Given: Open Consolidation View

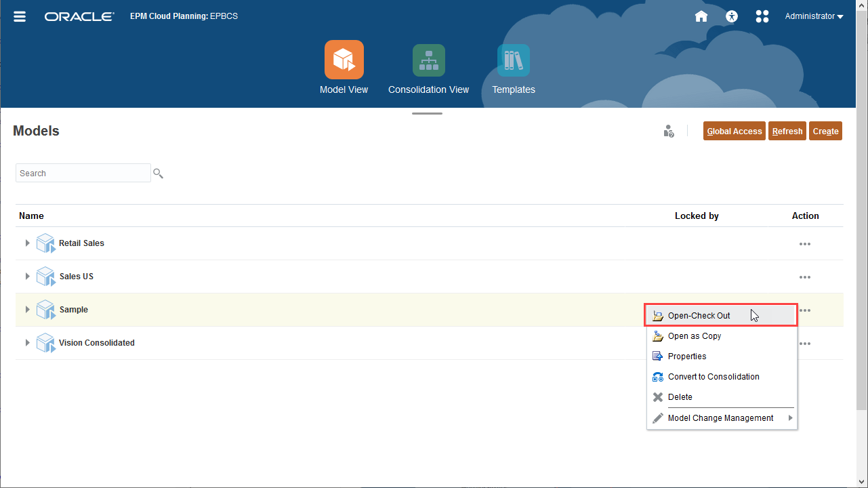Looking at the screenshot, I should pyautogui.click(x=428, y=67).
